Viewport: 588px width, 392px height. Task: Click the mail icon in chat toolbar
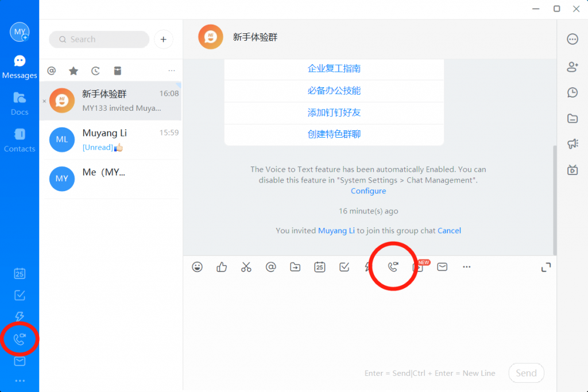pos(442,267)
